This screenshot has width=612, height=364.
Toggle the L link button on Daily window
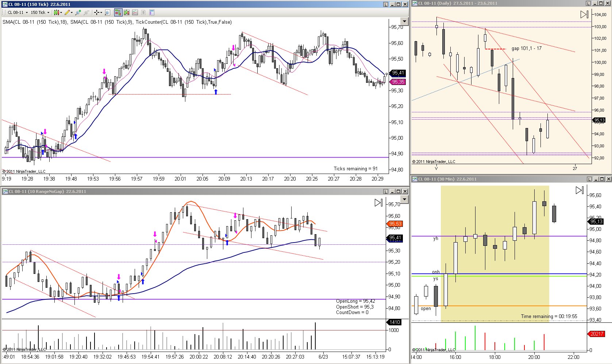(588, 3)
